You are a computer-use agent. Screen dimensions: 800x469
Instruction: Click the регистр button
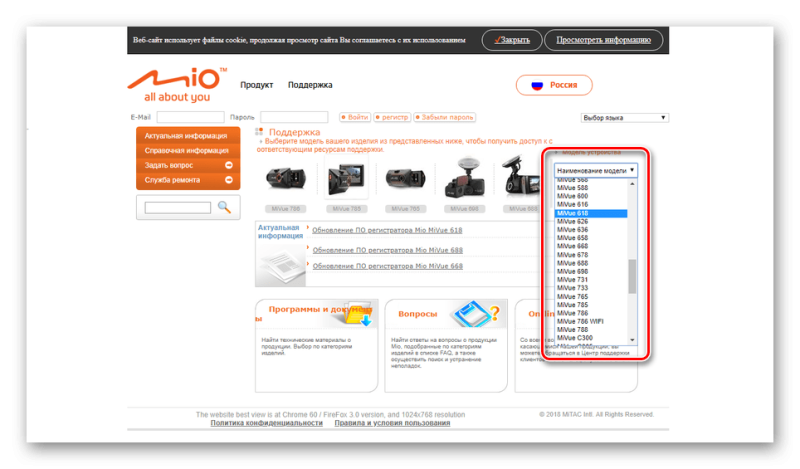[x=392, y=117]
